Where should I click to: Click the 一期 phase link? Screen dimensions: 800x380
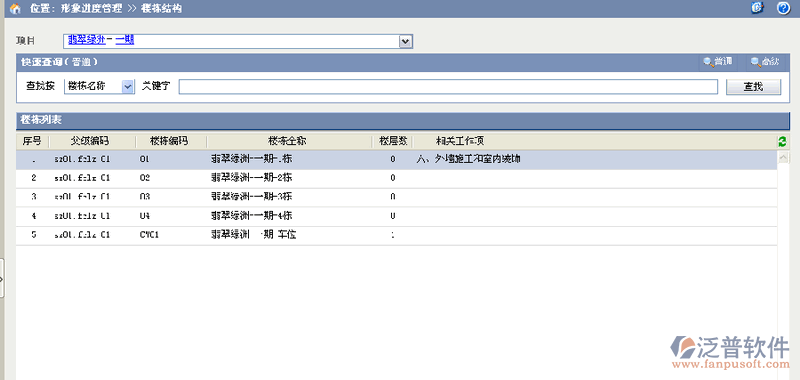point(124,40)
